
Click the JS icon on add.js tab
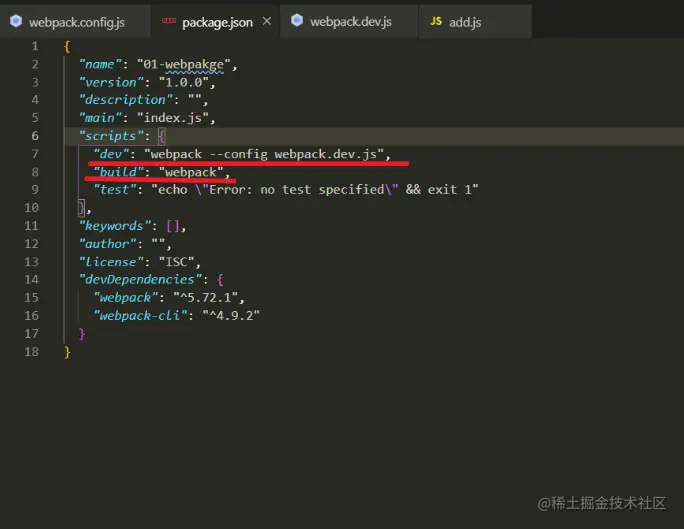(436, 21)
